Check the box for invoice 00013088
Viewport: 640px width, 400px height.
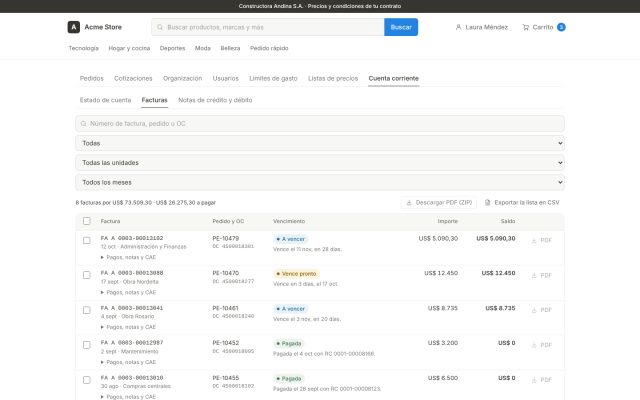(x=87, y=275)
